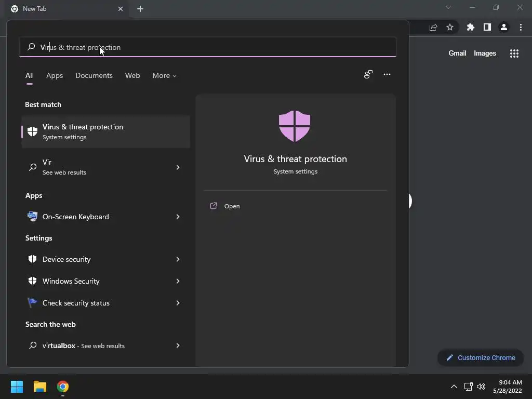
Task: Expand the More filter dropdown
Action: point(165,75)
